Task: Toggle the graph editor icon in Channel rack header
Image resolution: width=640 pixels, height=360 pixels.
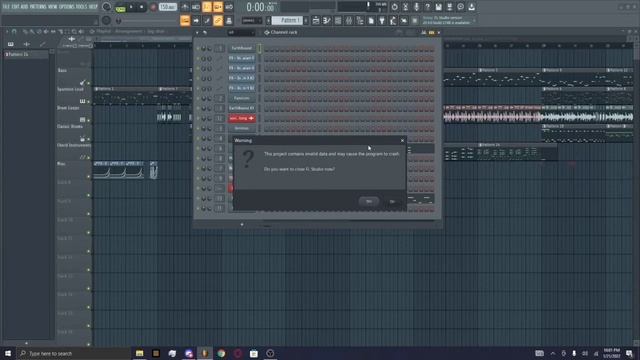Action: [424, 32]
